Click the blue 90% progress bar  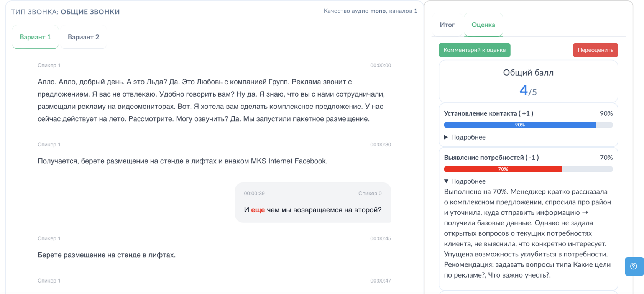click(x=520, y=125)
